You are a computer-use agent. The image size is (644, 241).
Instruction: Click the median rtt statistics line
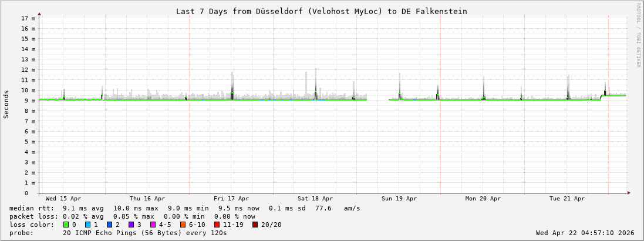coord(185,208)
